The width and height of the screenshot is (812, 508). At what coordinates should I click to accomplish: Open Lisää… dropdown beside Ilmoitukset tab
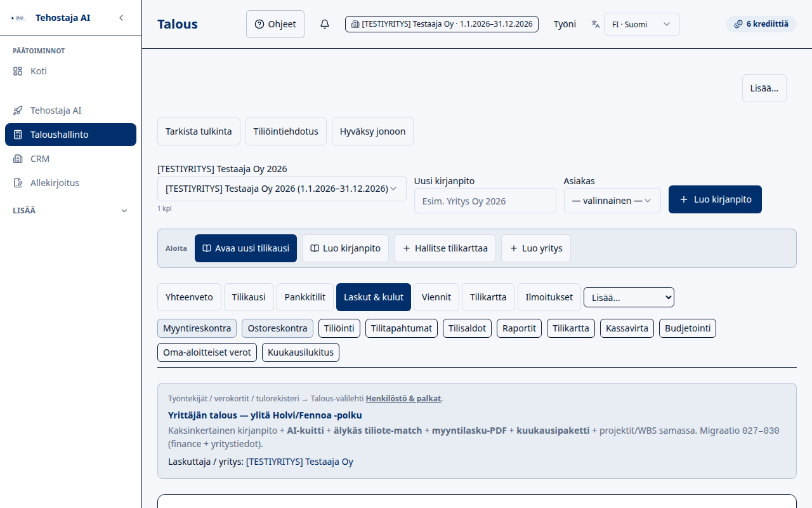(x=629, y=297)
